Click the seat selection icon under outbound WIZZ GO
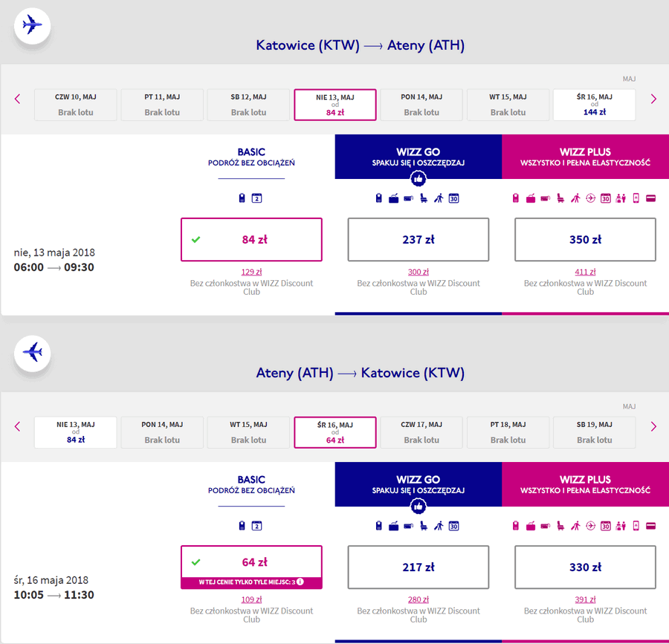Screen dimensions: 669x644 tap(424, 198)
